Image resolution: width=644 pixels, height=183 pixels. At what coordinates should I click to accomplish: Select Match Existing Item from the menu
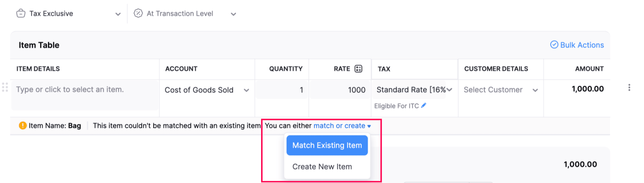[x=327, y=145]
